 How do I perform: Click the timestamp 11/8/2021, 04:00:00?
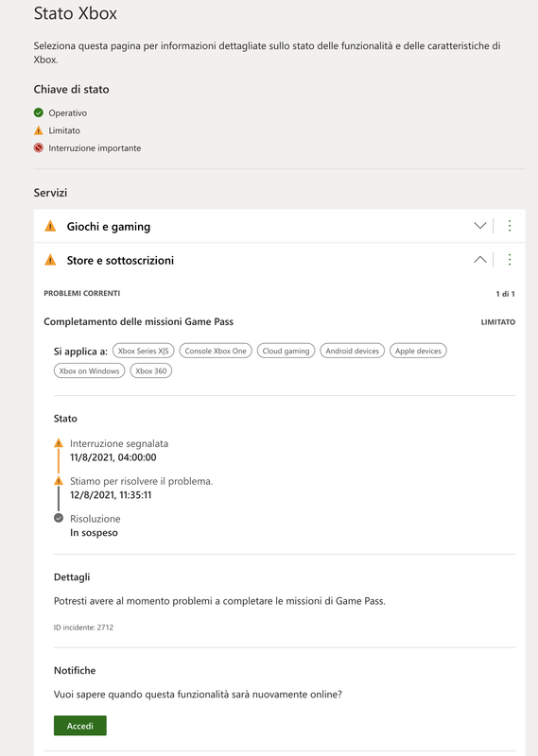(x=113, y=457)
